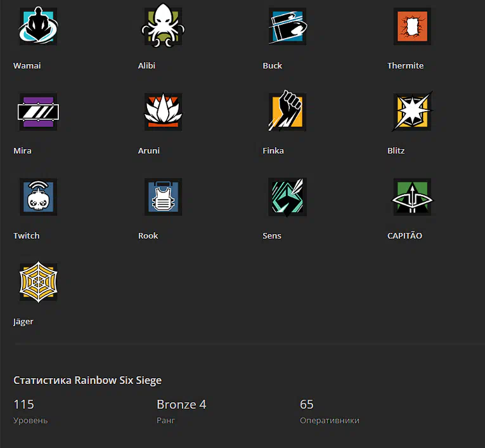The image size is (485, 448).
Task: Select the Twitch drone skull icon
Action: coord(38,197)
